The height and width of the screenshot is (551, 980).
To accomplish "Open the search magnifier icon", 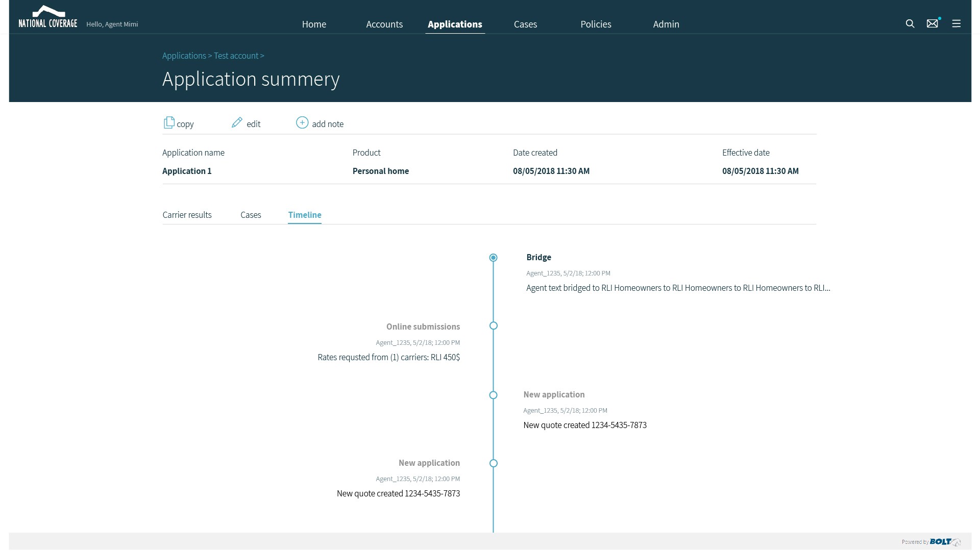I will pos(910,24).
